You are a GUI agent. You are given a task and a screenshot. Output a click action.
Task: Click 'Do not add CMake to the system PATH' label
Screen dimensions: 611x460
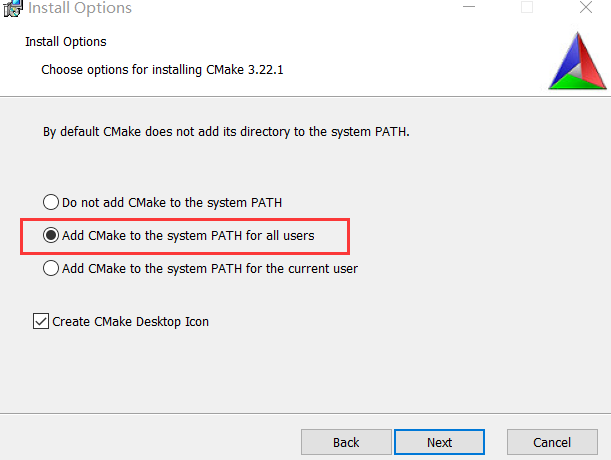coord(172,203)
